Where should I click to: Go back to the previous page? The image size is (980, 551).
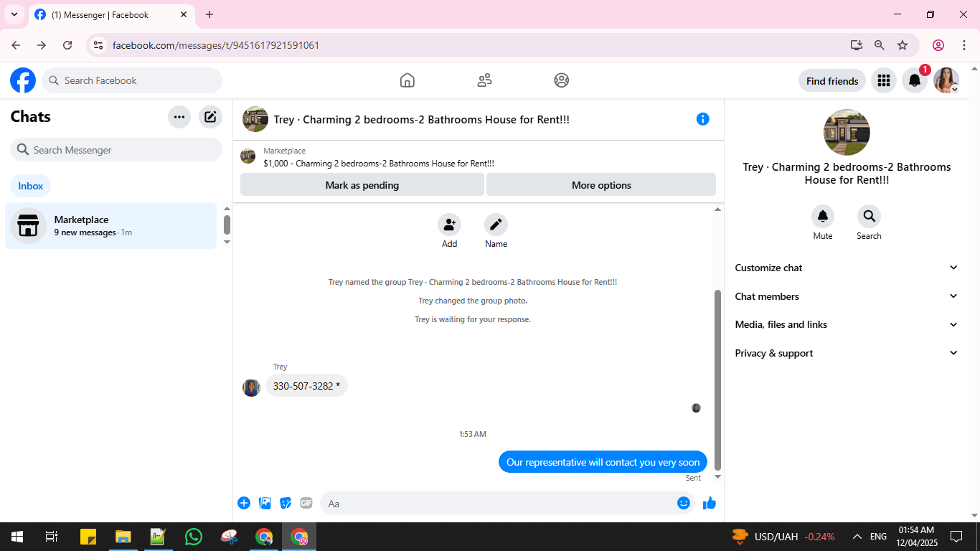pyautogui.click(x=16, y=45)
